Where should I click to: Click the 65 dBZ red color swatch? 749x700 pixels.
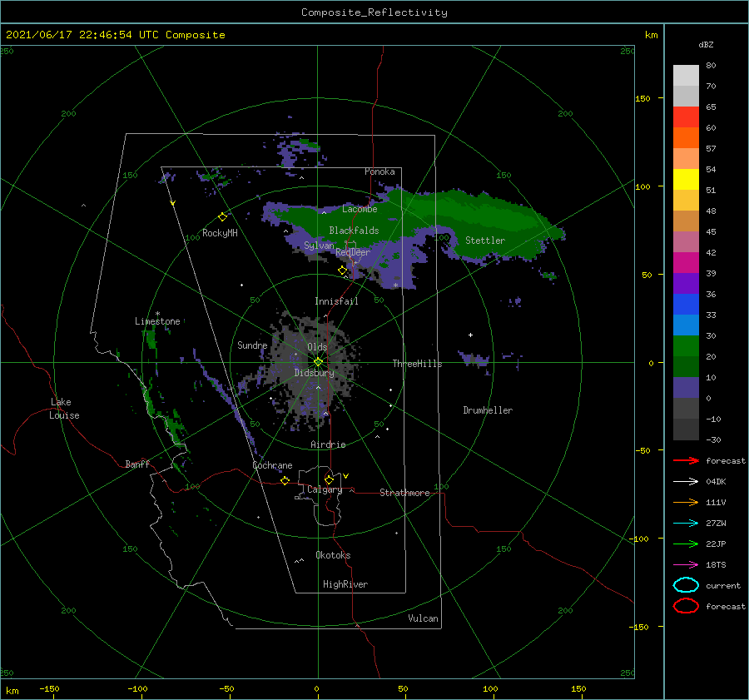[686, 117]
